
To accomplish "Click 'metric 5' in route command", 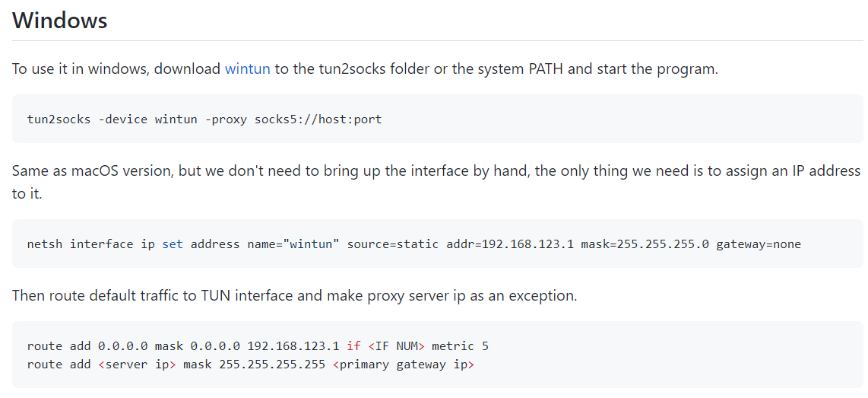I will tap(461, 346).
